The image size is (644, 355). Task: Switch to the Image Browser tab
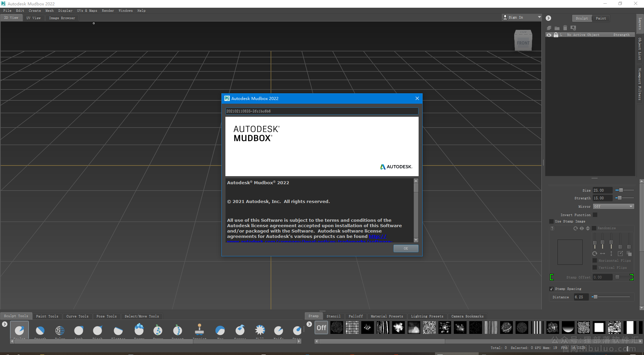tap(62, 18)
